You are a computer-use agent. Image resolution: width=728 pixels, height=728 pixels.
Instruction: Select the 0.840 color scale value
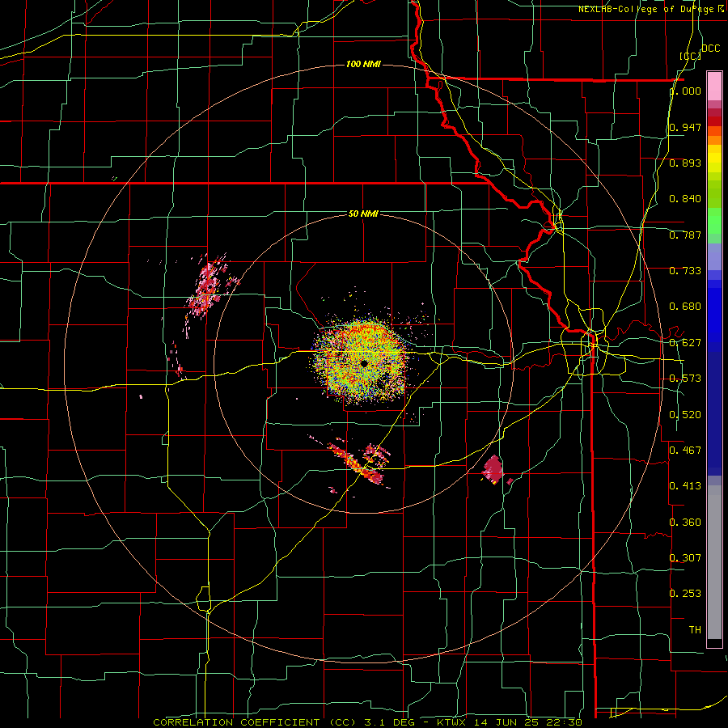[685, 199]
